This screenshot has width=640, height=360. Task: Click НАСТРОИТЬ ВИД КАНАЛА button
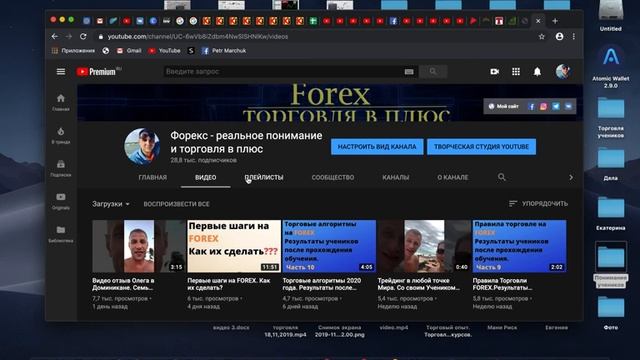[x=377, y=147]
